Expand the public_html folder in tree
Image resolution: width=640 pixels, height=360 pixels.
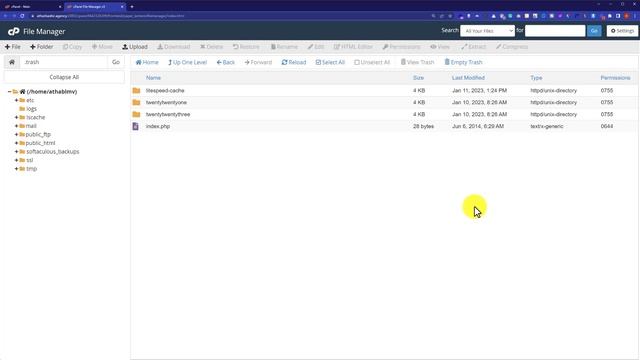click(16, 143)
